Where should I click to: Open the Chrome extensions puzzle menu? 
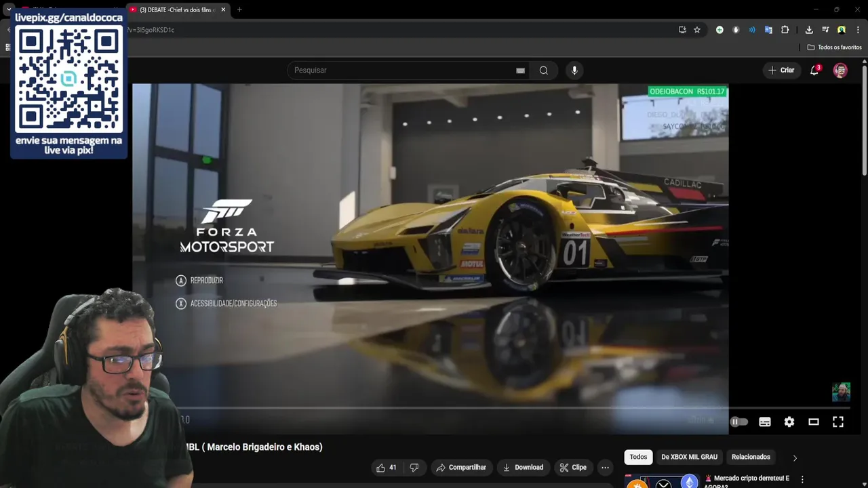(785, 30)
